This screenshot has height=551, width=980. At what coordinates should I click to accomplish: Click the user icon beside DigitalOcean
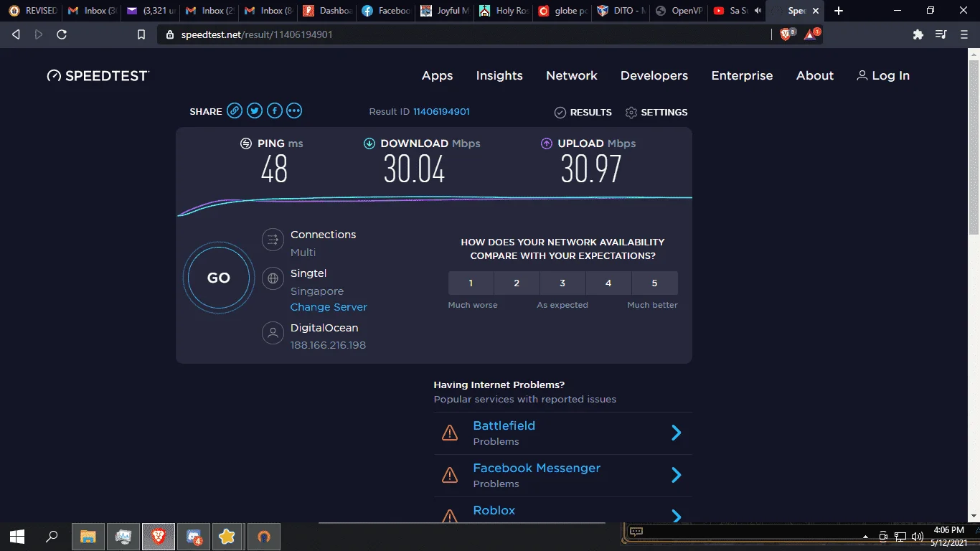273,333
